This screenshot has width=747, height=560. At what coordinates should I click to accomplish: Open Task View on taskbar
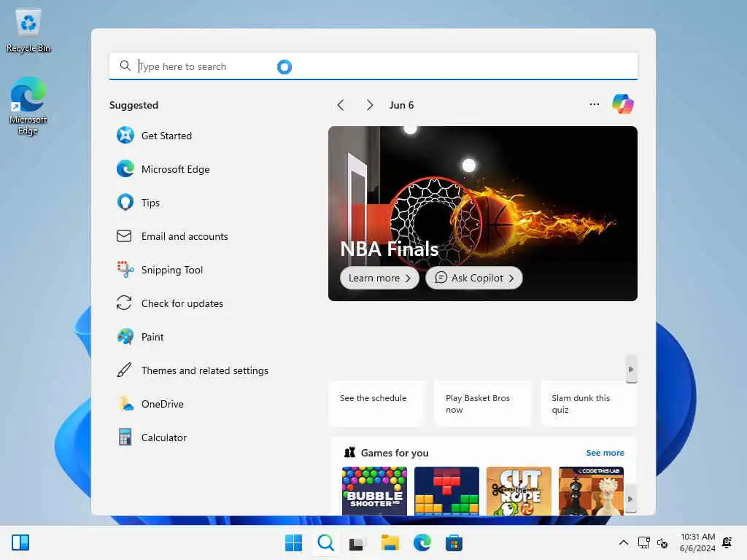357,543
